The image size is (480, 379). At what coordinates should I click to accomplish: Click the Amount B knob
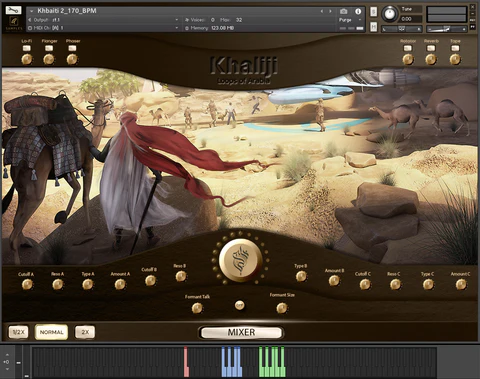(x=334, y=281)
